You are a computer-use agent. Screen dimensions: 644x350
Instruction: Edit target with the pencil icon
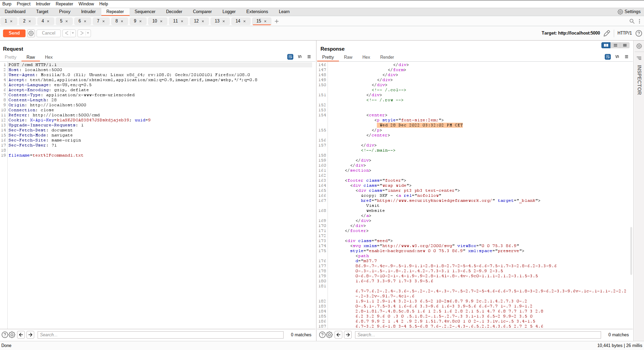pos(607,33)
